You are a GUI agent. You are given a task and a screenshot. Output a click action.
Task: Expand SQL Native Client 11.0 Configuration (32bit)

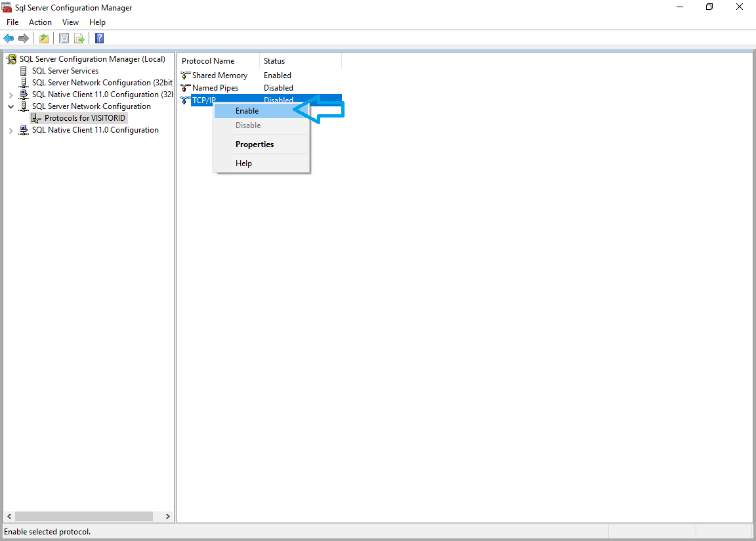[10, 95]
